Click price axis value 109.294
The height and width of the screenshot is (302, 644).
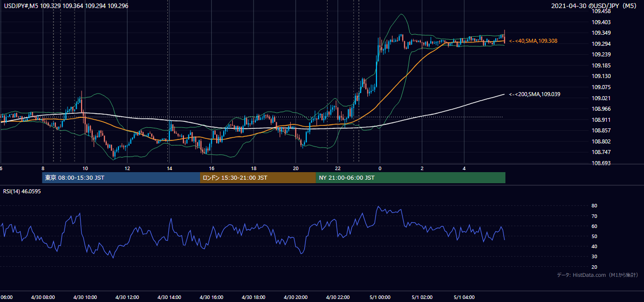point(601,44)
